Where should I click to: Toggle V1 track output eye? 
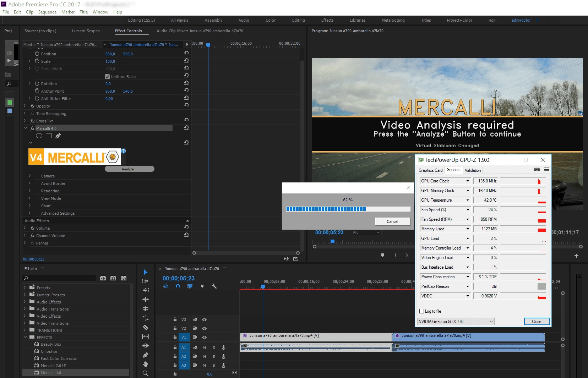[x=205, y=337]
